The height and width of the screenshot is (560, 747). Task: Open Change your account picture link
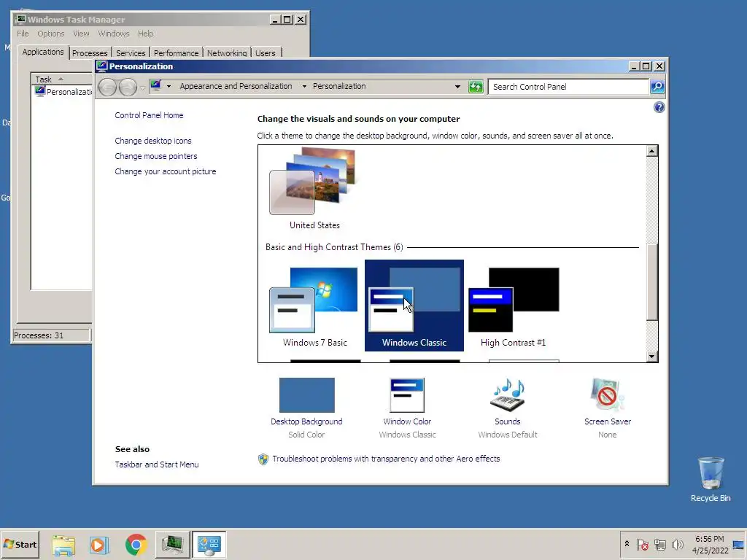pos(166,171)
